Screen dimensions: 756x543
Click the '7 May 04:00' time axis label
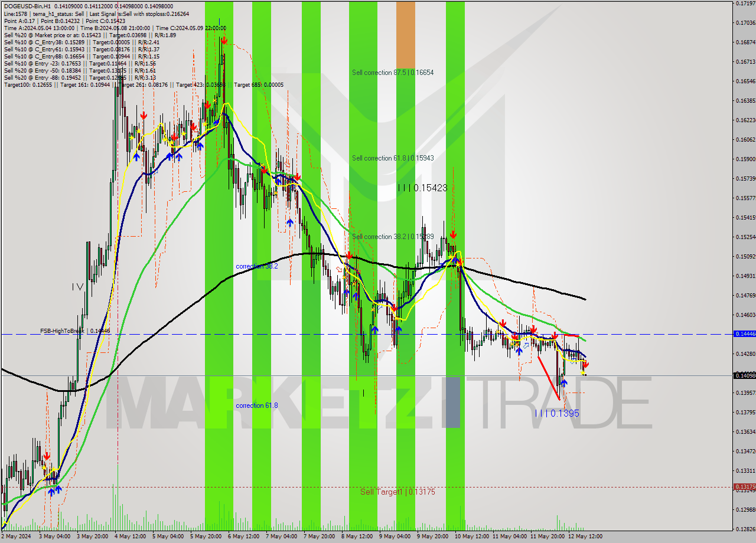pos(281,537)
